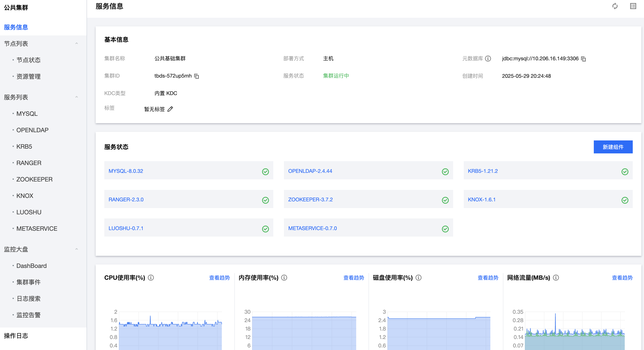The image size is (644, 350).
Task: Collapse the 监控大盘 sidebar section
Action: [77, 249]
